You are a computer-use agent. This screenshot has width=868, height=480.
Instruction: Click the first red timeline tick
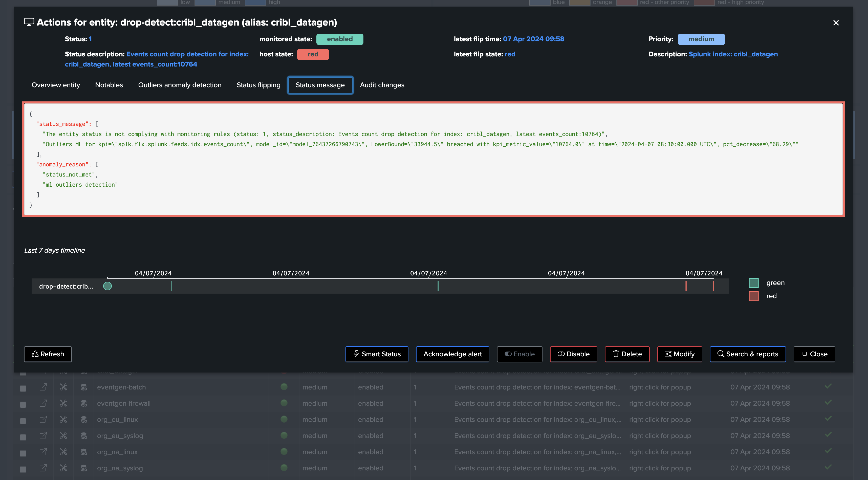click(x=686, y=286)
